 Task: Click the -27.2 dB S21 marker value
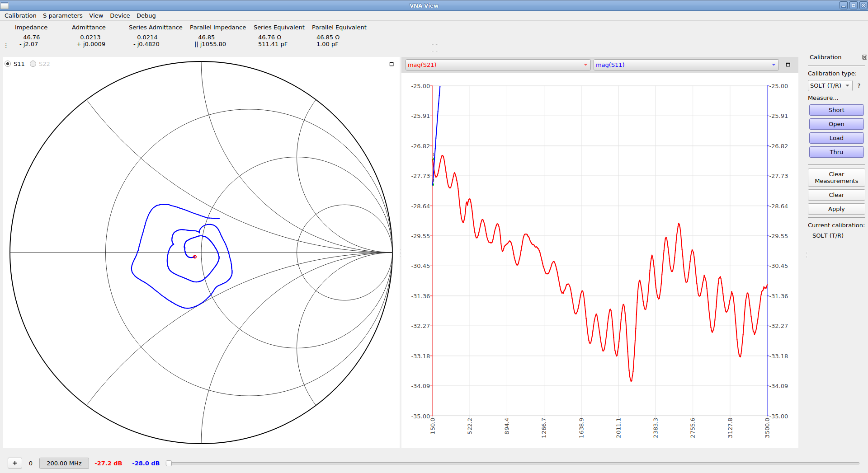(x=108, y=463)
